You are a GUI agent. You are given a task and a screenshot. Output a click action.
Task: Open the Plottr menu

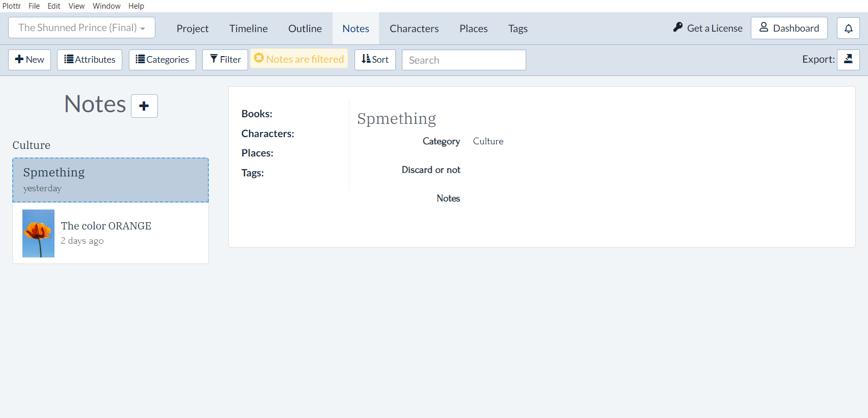click(x=12, y=6)
